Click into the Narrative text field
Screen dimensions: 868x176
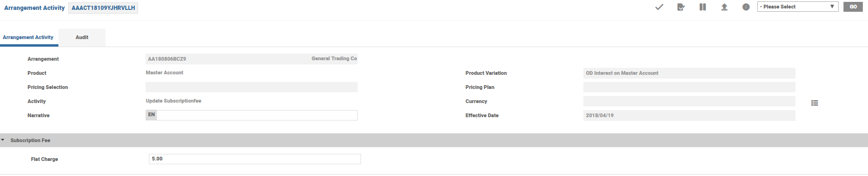pyautogui.click(x=257, y=115)
